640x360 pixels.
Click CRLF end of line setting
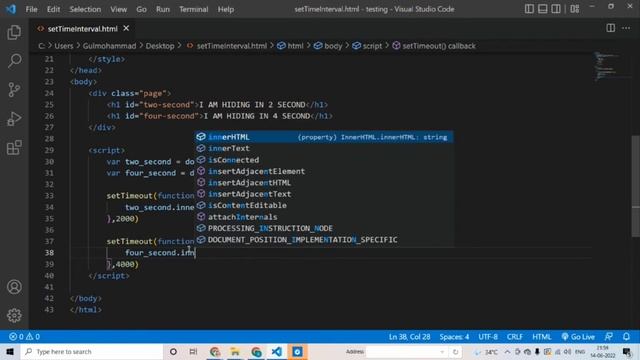coord(515,337)
